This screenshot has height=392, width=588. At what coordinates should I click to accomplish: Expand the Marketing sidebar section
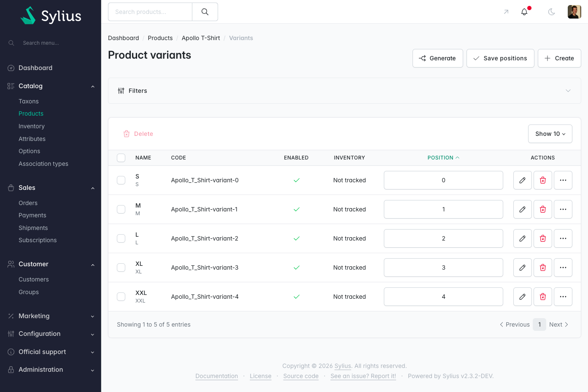pyautogui.click(x=51, y=316)
